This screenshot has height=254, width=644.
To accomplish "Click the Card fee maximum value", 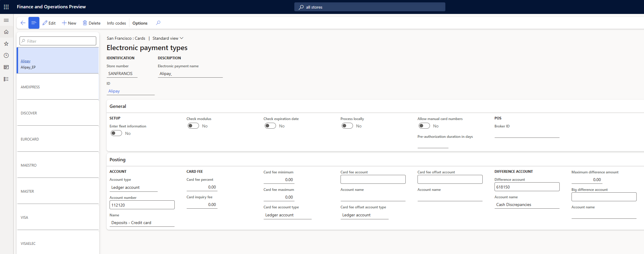I will click(x=279, y=197).
